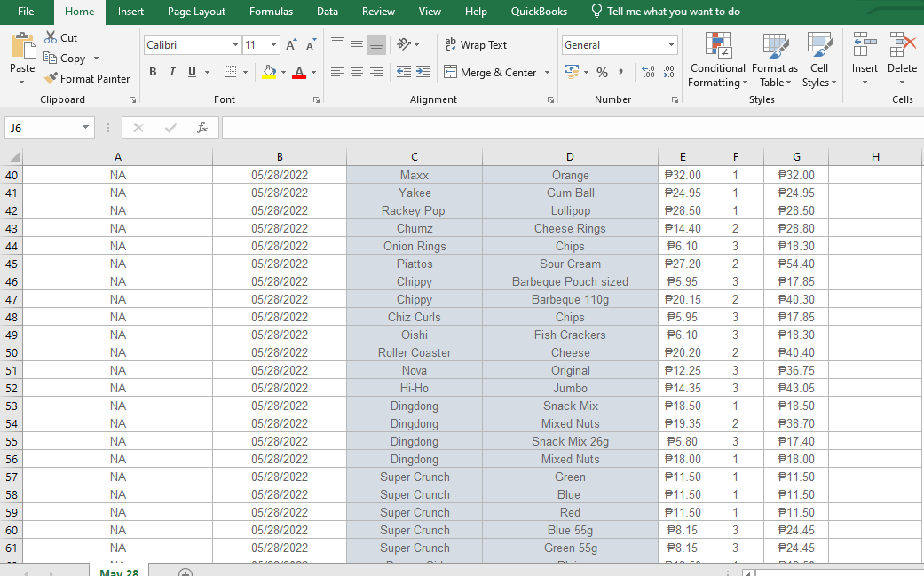Click Merge & Center
This screenshot has width=924, height=576.
click(x=490, y=73)
